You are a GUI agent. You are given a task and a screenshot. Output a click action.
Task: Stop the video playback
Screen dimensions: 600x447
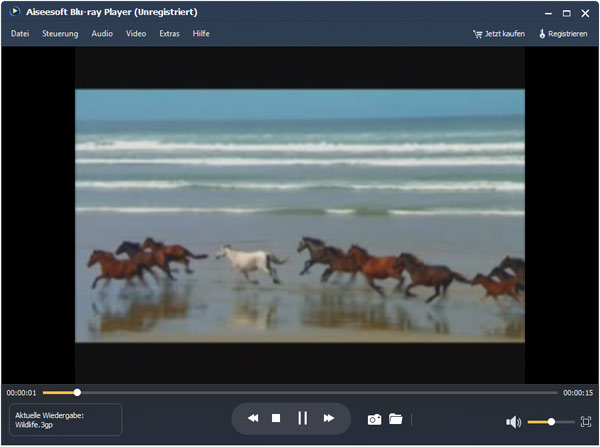tap(276, 418)
